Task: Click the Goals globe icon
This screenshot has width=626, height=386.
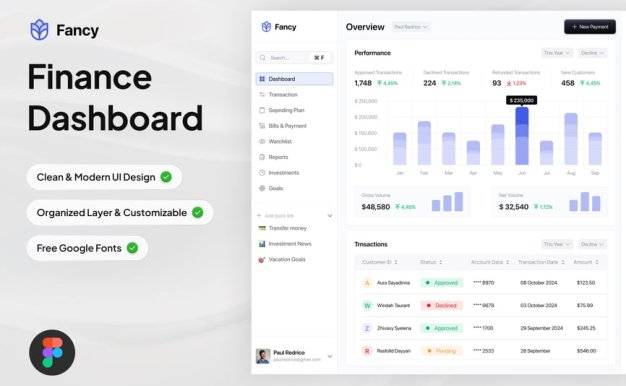Action: tap(262, 188)
